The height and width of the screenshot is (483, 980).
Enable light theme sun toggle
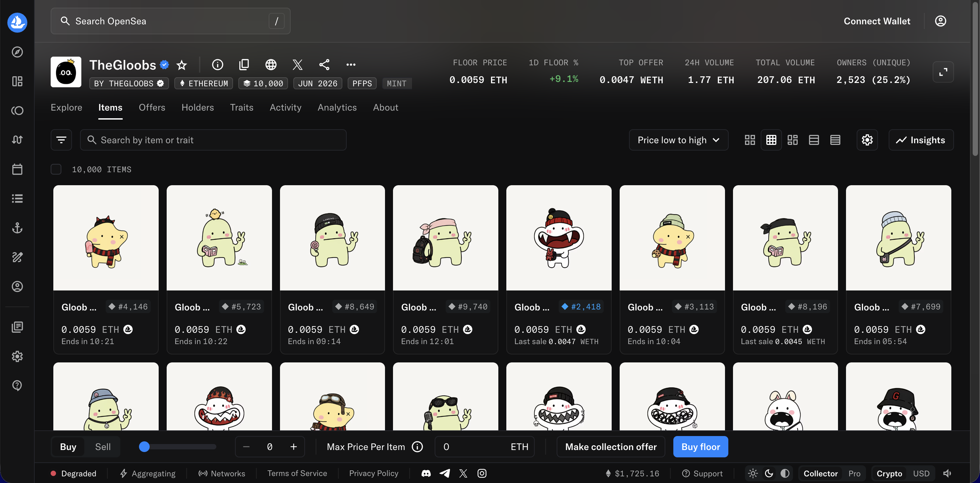(x=753, y=473)
